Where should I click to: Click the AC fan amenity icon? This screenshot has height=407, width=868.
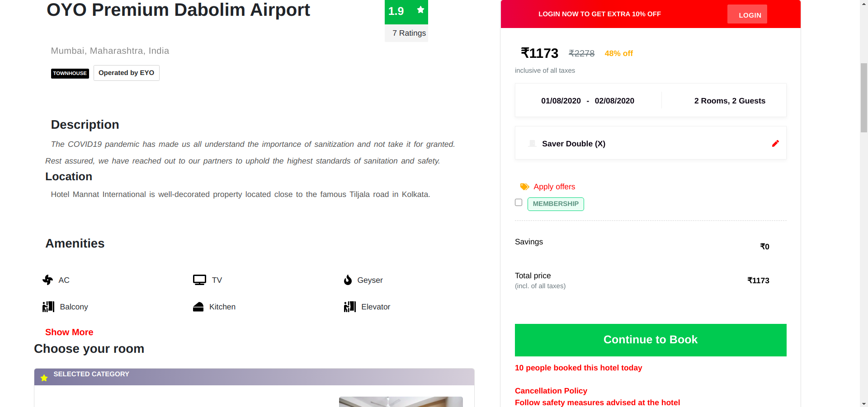pyautogui.click(x=48, y=280)
